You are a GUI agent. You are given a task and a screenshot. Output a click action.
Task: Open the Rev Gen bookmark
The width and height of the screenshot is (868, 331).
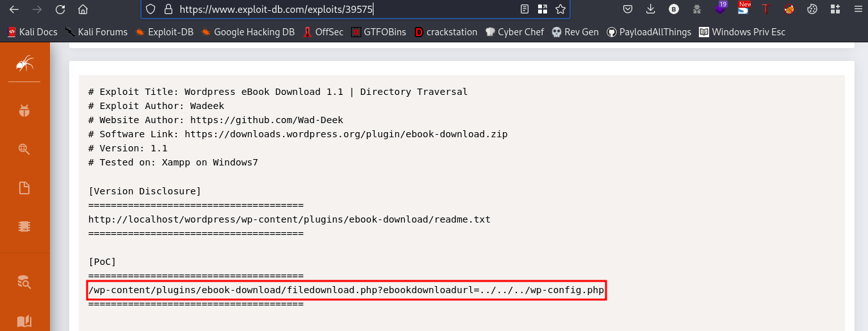click(x=575, y=31)
